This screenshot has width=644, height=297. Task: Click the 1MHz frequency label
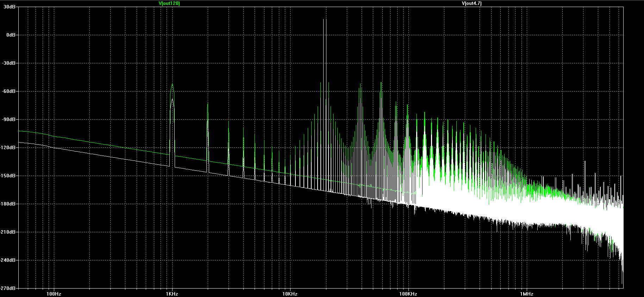[x=526, y=294]
